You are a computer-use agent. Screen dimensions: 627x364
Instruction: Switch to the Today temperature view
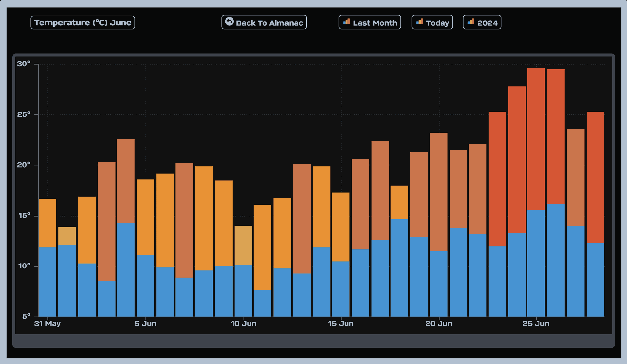tap(432, 23)
